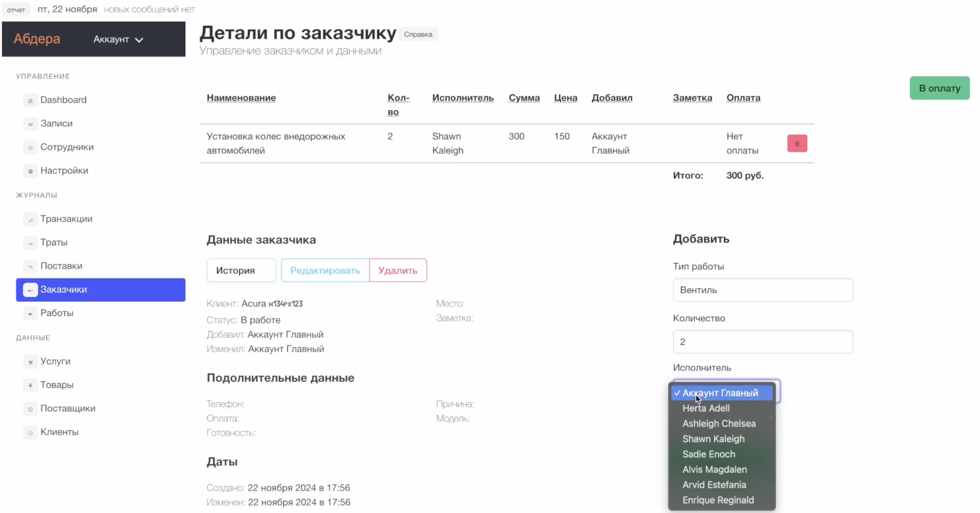Click the Настройки gear icon

(30, 171)
